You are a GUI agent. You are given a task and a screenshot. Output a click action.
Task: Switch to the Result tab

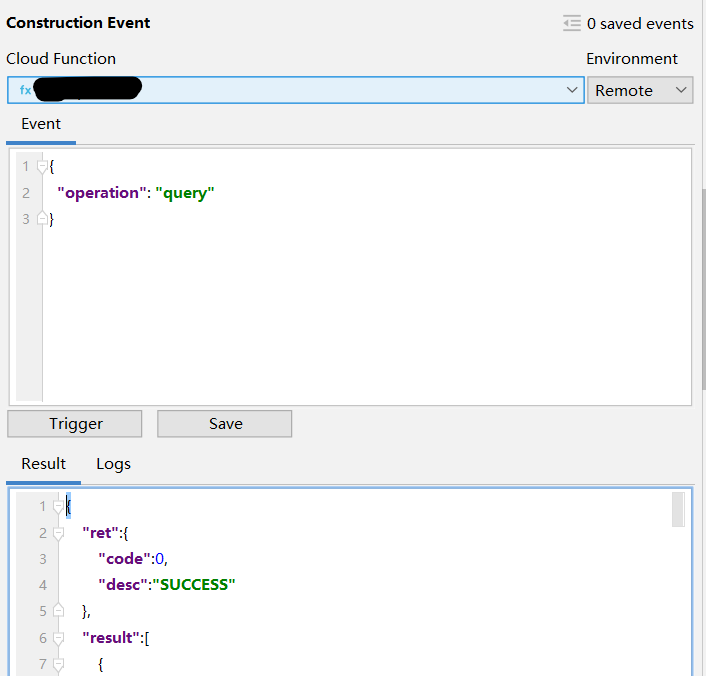(43, 464)
